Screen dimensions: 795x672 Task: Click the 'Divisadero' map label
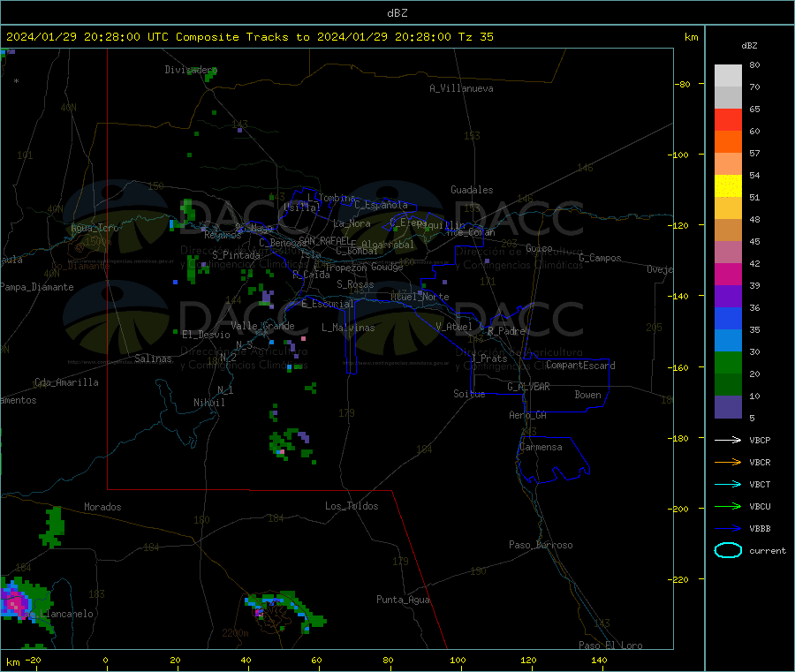191,70
